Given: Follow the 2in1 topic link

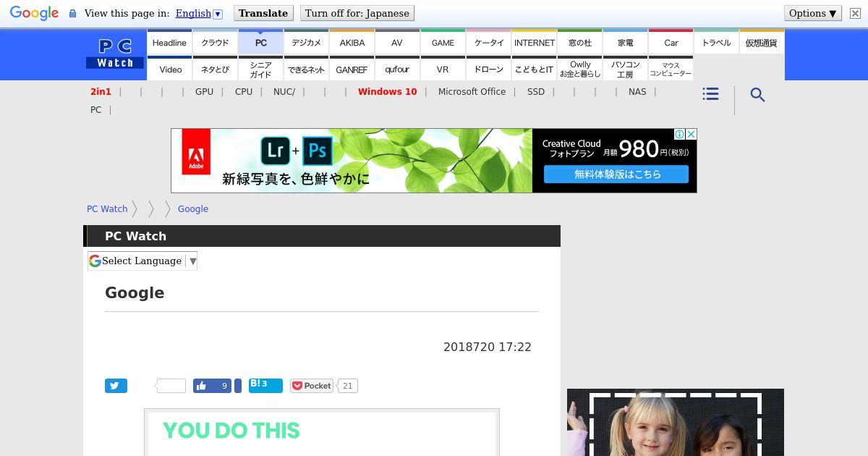Looking at the screenshot, I should click(x=101, y=91).
